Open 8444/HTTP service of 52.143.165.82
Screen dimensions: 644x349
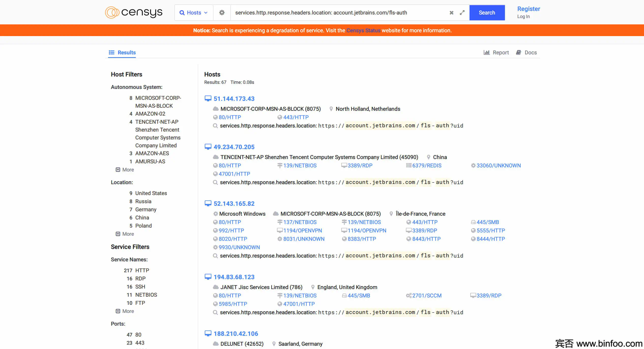pyautogui.click(x=491, y=239)
